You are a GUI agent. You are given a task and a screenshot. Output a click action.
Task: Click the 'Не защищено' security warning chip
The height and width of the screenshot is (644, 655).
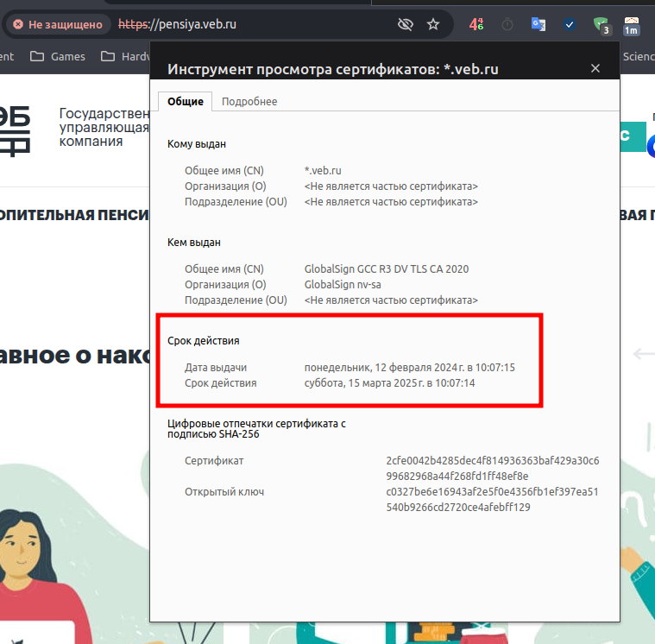[58, 25]
